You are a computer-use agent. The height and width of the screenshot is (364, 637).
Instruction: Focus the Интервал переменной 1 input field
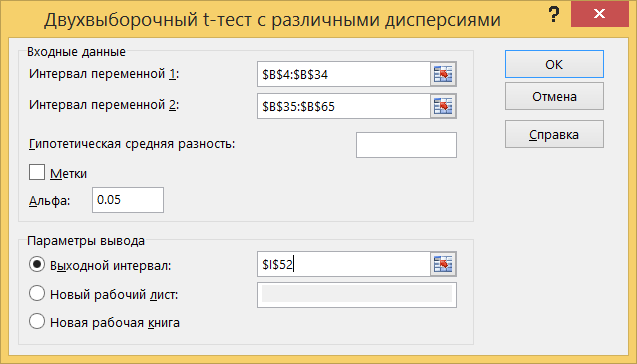point(344,74)
